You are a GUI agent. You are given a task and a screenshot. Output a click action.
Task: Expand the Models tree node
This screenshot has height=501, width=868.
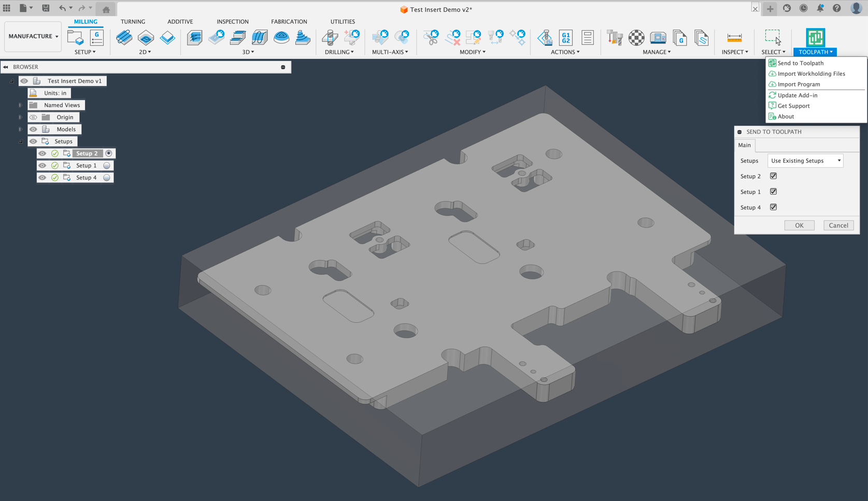pyautogui.click(x=20, y=130)
